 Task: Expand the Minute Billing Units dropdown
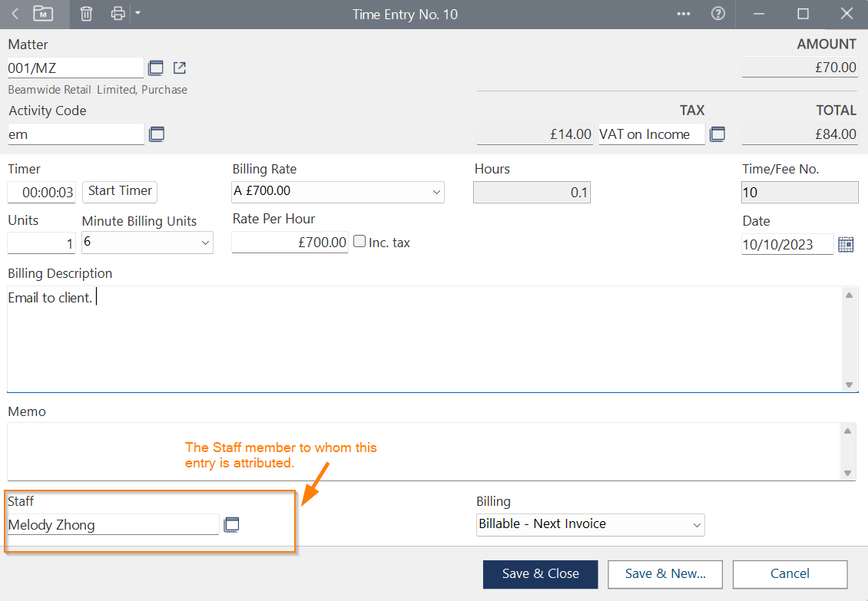click(x=205, y=243)
